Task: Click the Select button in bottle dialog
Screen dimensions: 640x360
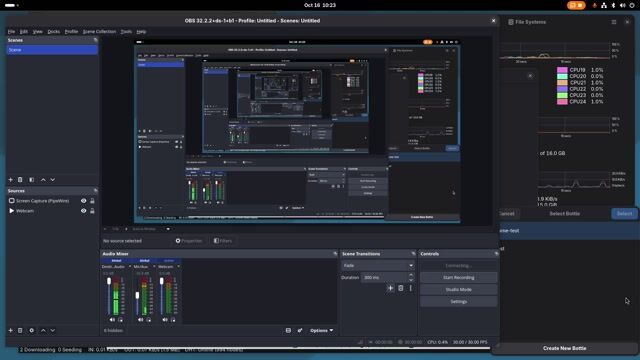Action: (x=624, y=213)
